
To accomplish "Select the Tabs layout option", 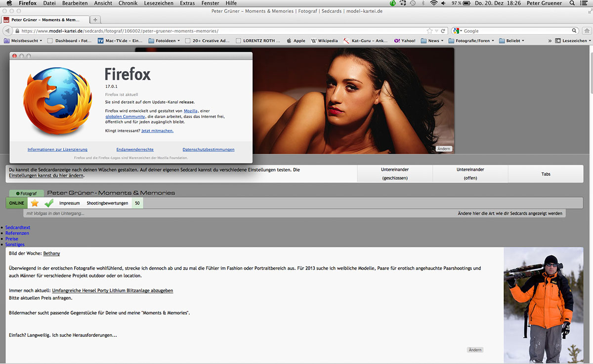I will [546, 174].
